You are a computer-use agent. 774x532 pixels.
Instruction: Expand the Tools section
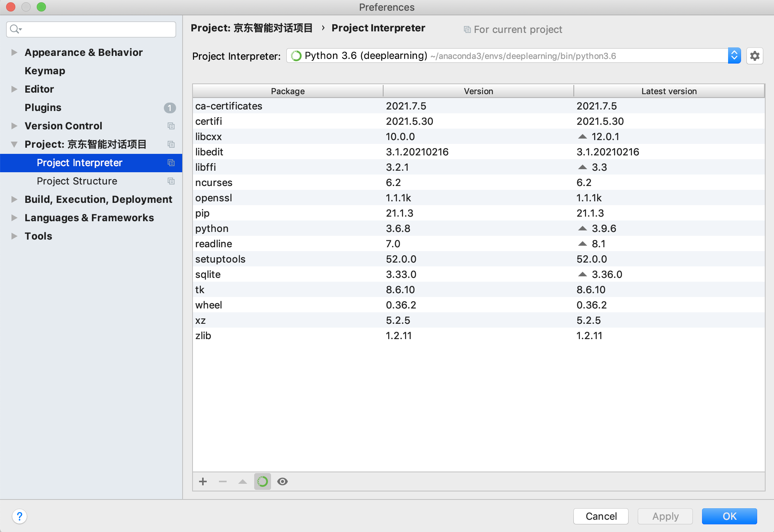coord(14,236)
